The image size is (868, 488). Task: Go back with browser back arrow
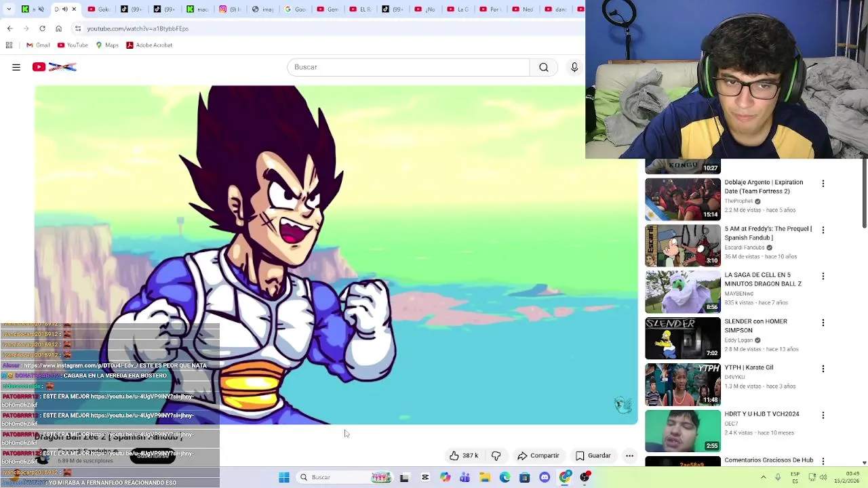(9, 28)
